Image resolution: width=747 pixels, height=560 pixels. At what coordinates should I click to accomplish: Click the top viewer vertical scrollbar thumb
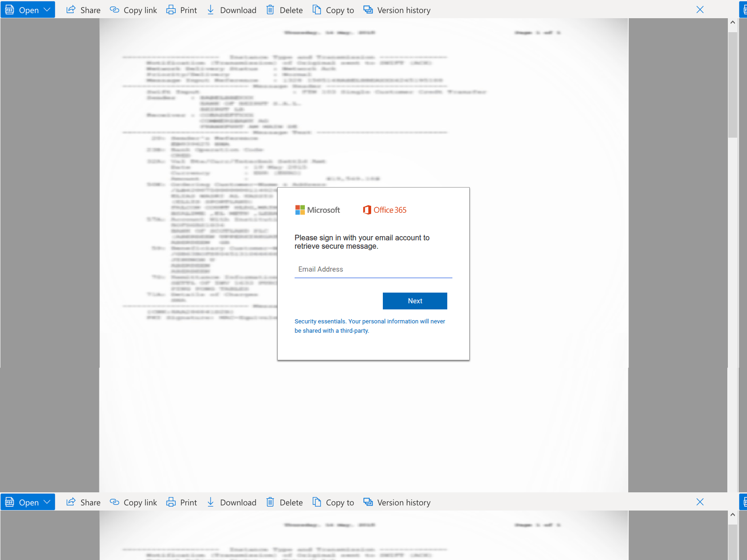click(733, 85)
